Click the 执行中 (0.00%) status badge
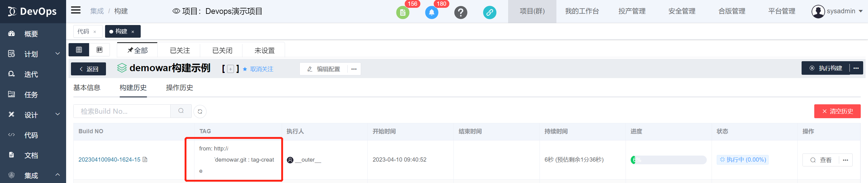Viewport: 868px width, 183px height. click(743, 159)
